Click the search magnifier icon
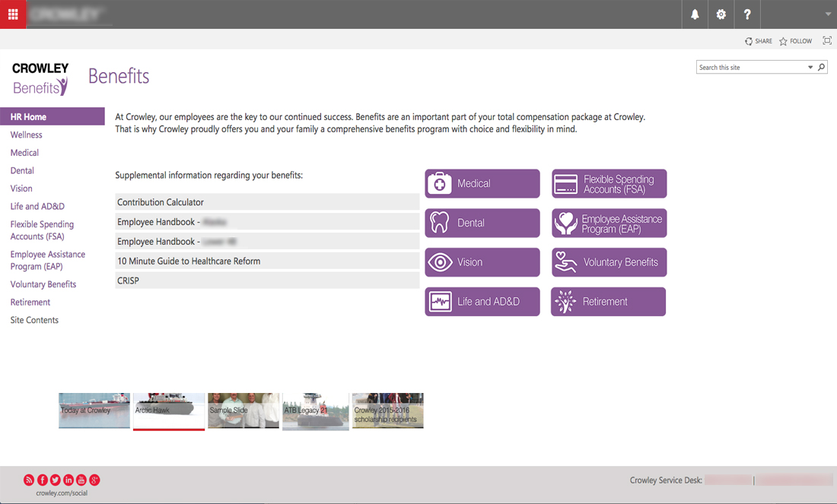The image size is (837, 504). [x=822, y=67]
